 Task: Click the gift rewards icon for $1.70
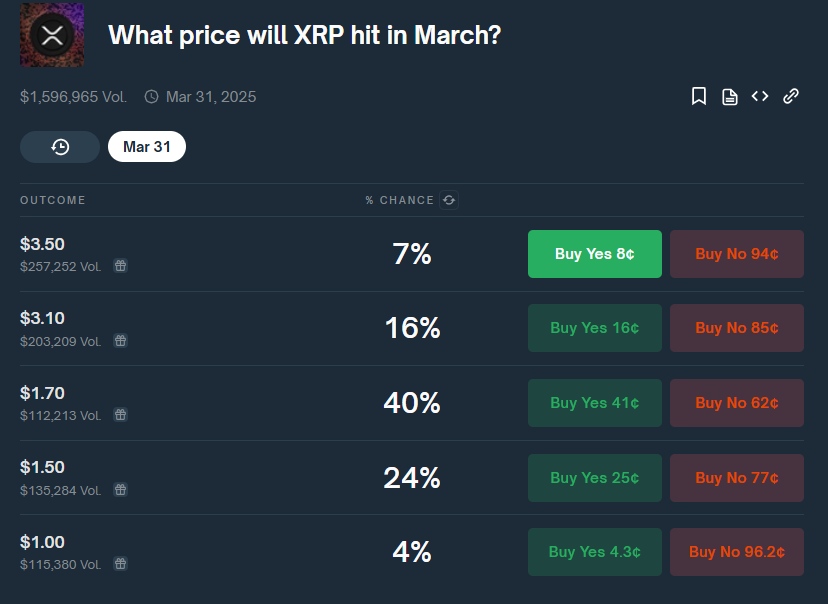coord(120,415)
